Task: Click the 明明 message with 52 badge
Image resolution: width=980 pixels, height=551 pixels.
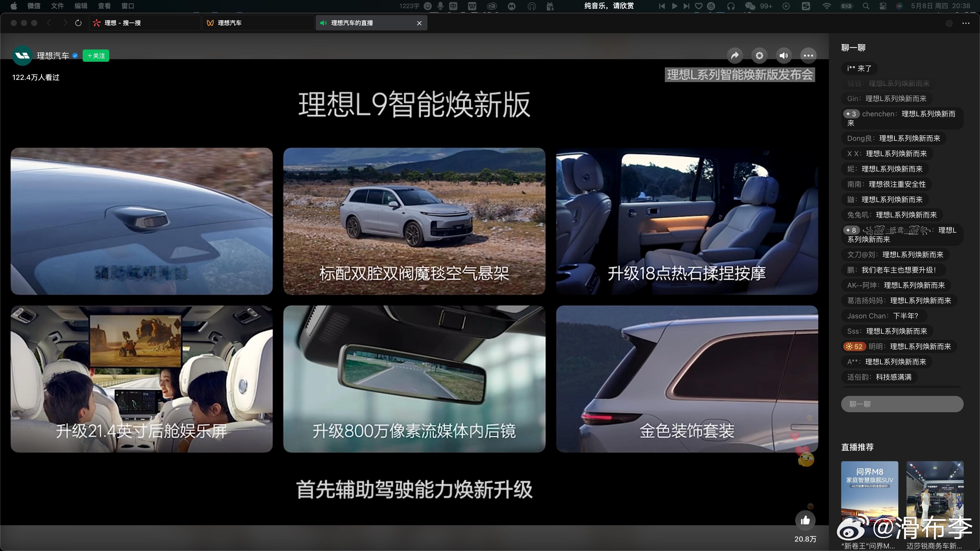Action: coord(899,346)
